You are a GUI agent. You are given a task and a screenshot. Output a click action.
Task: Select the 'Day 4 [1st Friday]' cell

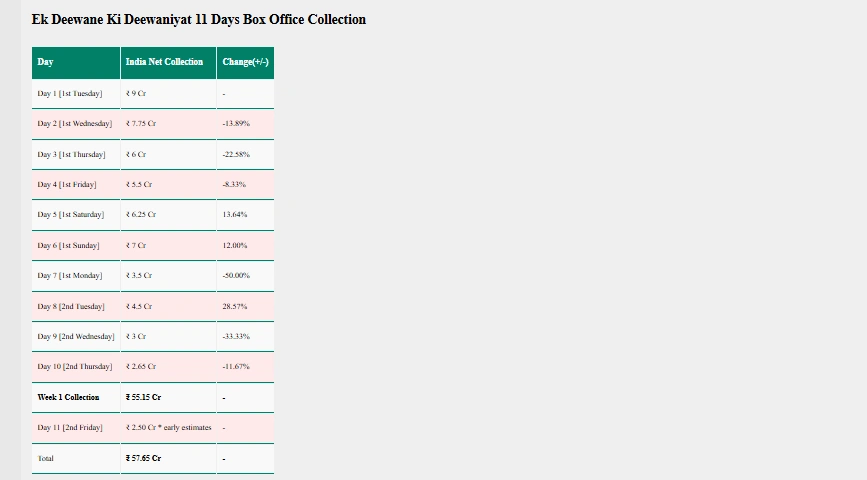click(67, 185)
